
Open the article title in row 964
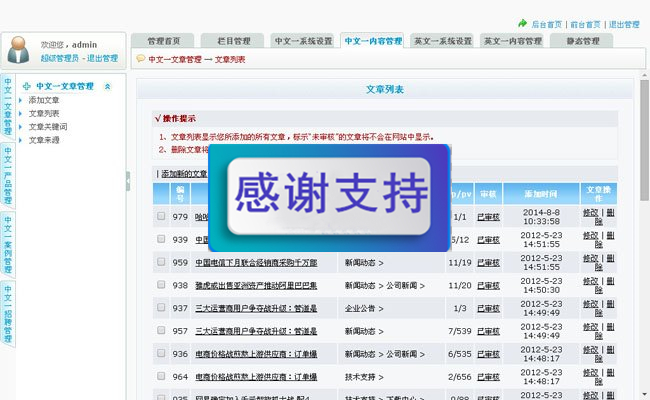256,377
